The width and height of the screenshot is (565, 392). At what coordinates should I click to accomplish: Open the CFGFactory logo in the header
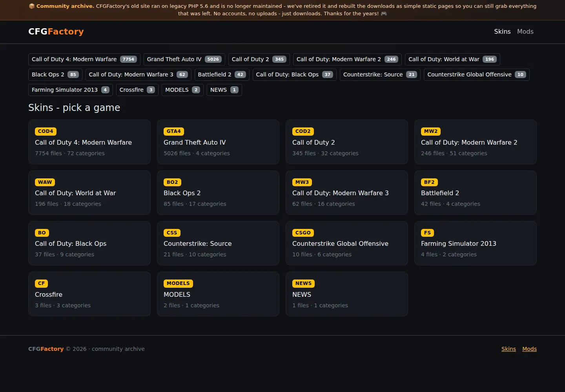click(56, 31)
